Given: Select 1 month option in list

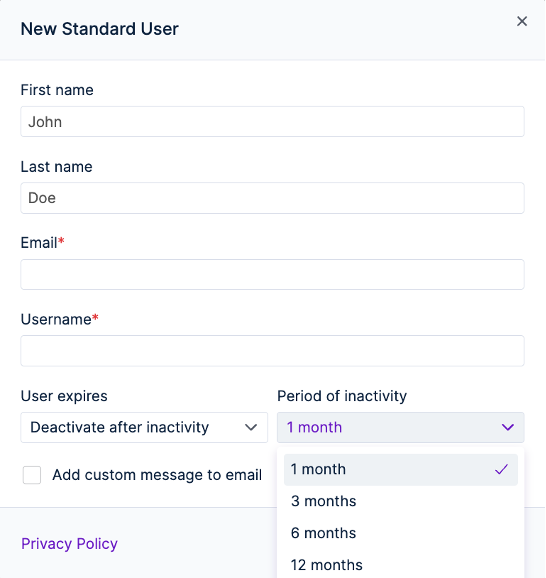Looking at the screenshot, I should 401,469.
